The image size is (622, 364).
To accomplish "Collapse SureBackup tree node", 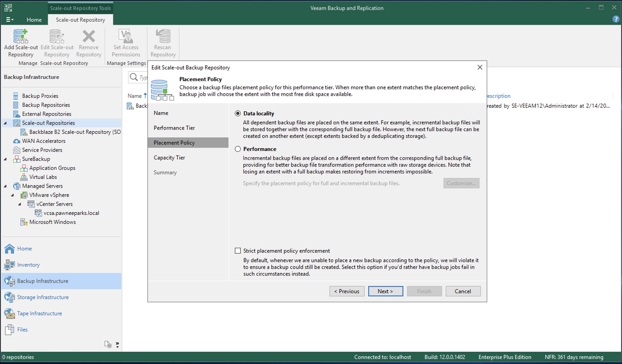I will (5, 159).
